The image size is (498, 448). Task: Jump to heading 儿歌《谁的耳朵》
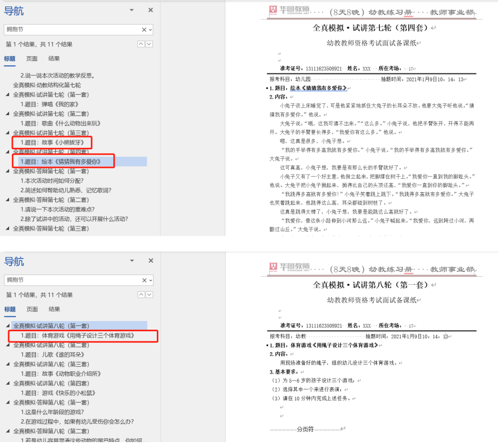click(52, 354)
